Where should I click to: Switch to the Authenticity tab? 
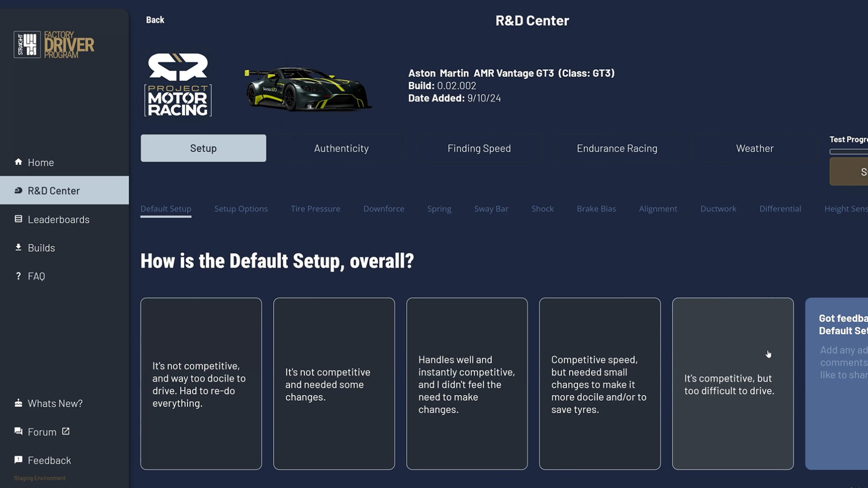(341, 148)
